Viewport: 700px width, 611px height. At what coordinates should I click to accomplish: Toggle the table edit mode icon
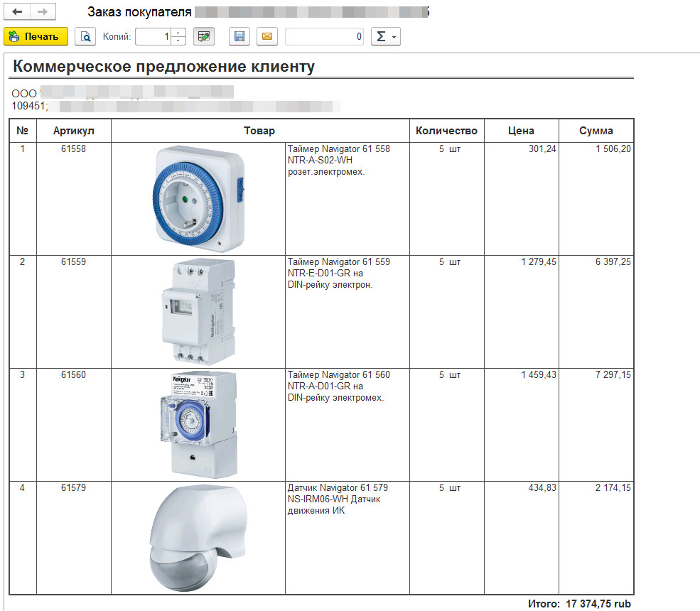(x=204, y=36)
